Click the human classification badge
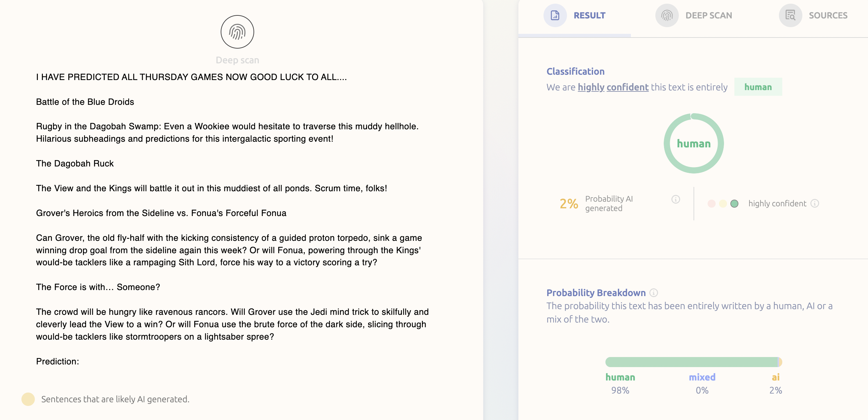This screenshot has height=420, width=868. [x=758, y=87]
